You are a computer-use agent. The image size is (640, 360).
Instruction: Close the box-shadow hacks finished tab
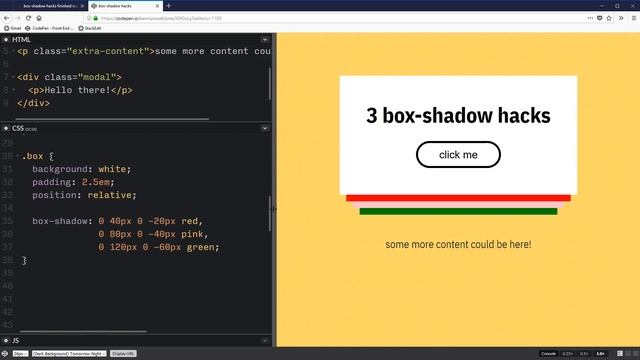82,6
